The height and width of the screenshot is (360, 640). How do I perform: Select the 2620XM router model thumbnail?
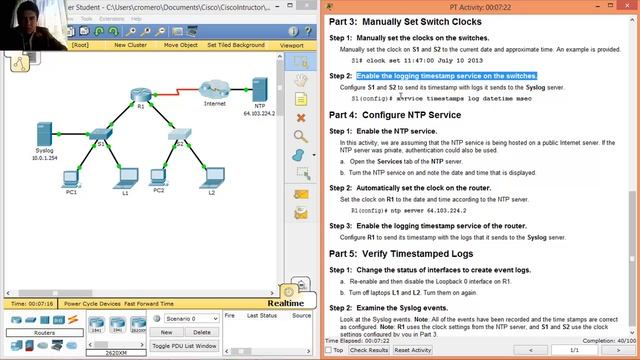(x=138, y=324)
